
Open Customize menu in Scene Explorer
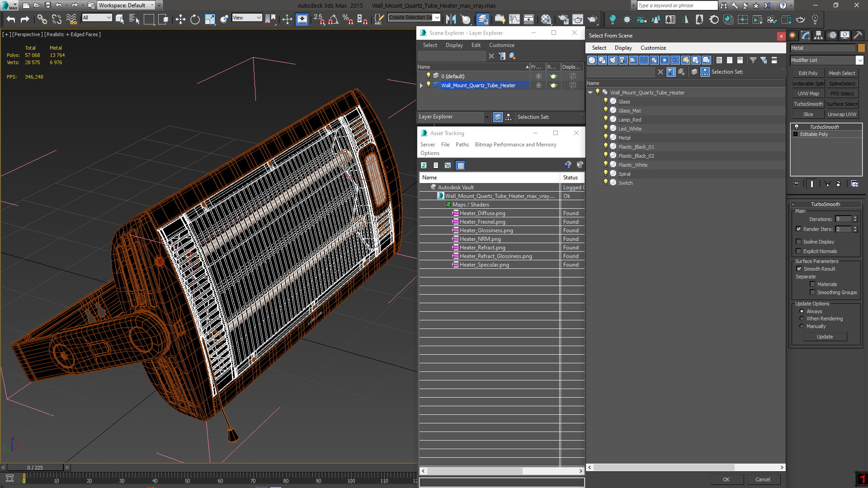501,45
